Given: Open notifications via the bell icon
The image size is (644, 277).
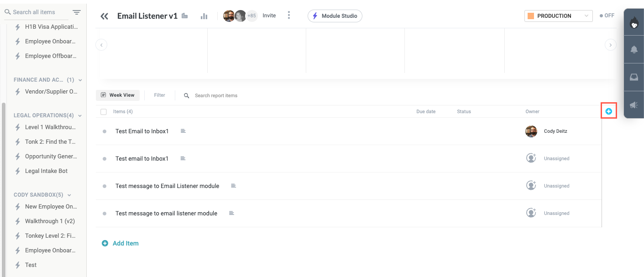Looking at the screenshot, I should (634, 49).
